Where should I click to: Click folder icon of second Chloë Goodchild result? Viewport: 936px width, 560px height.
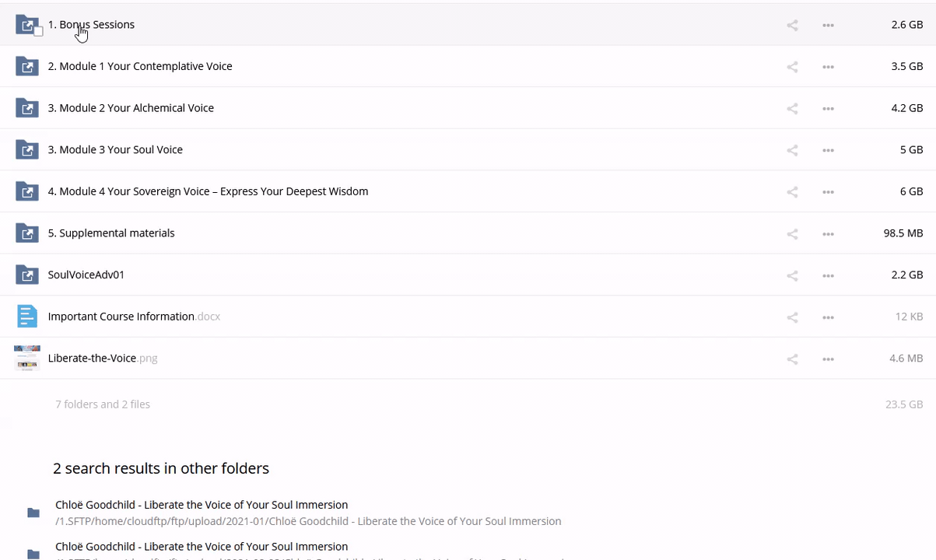33,554
